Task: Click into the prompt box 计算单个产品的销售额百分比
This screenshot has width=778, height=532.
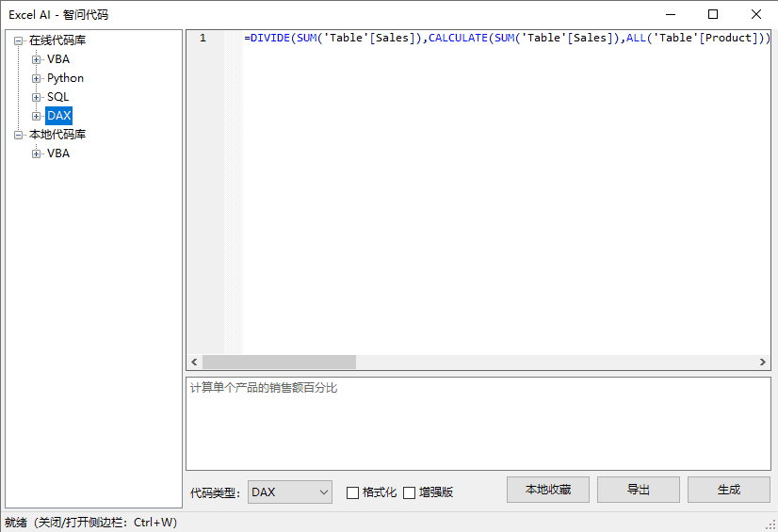Action: (x=478, y=424)
